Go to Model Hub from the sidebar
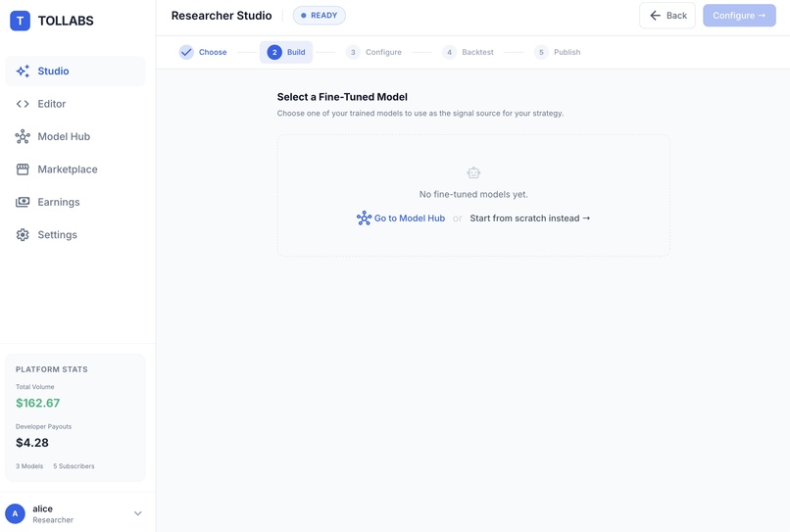The width and height of the screenshot is (790, 532). [75, 136]
